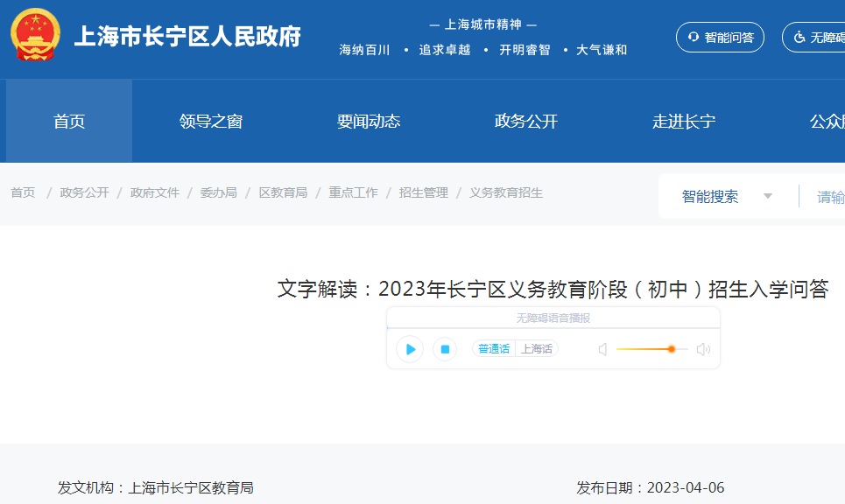The height and width of the screenshot is (504, 845).
Task: Click the 区教育局 breadcrumb link
Action: [x=283, y=192]
